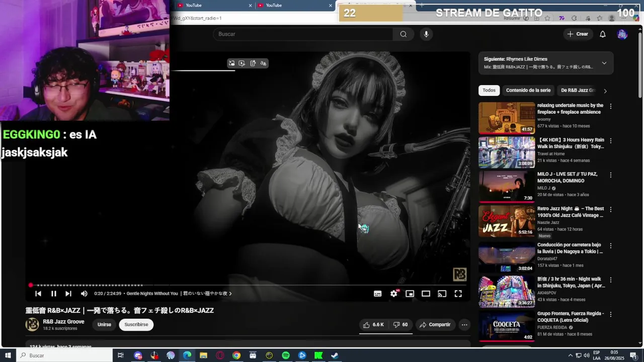The image size is (644, 362).
Task: Click the Compartir share button
Action: [435, 325]
